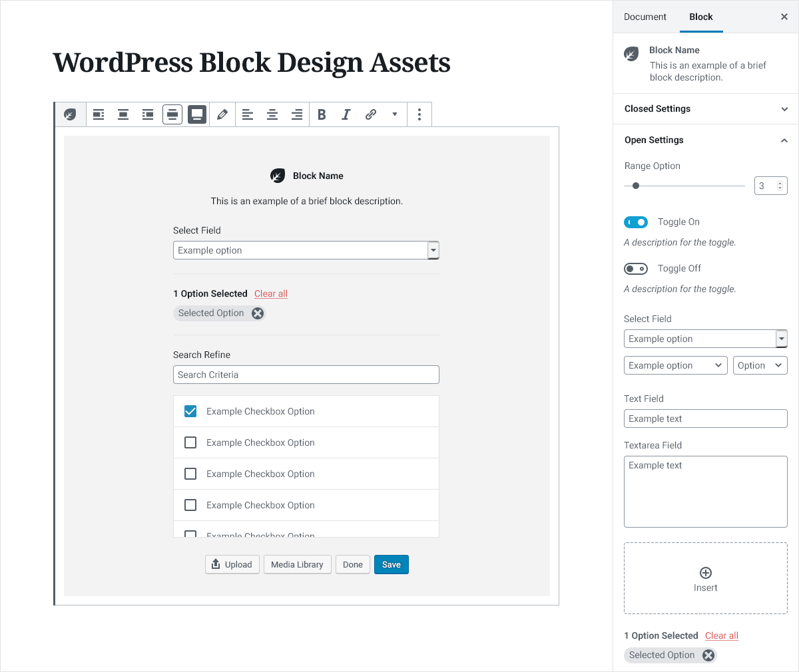The width and height of the screenshot is (799, 672).
Task: Select the wide width alignment icon
Action: (172, 114)
